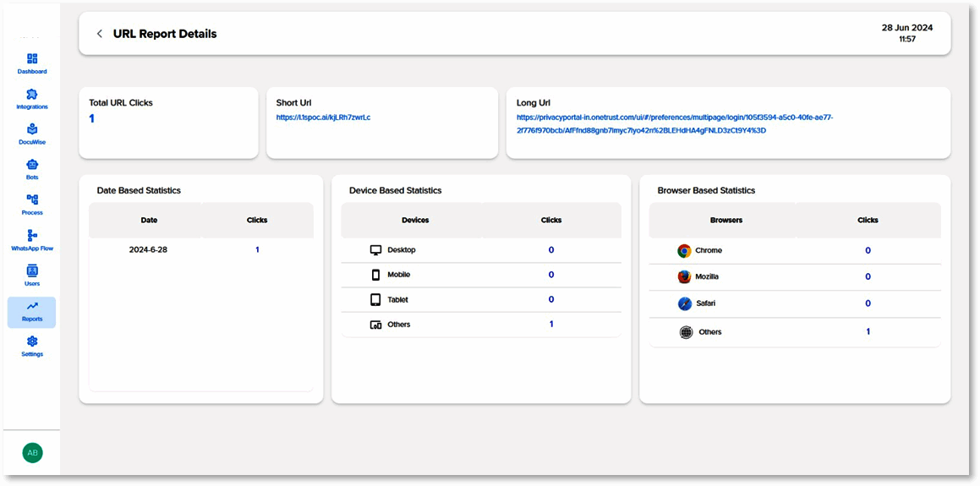Click the Tablet device icon

(376, 300)
